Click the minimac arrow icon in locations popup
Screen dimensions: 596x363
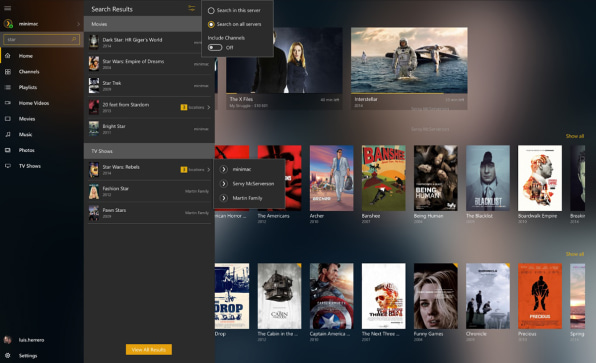[224, 169]
